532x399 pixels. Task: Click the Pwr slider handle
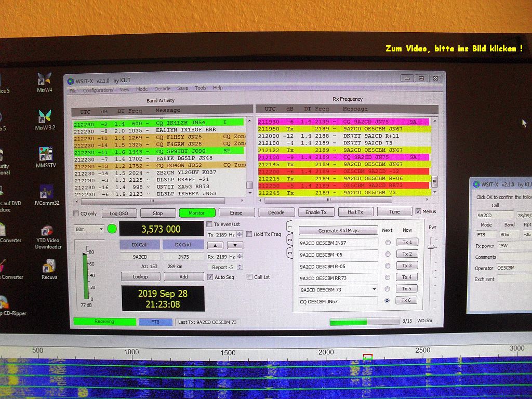click(x=431, y=247)
